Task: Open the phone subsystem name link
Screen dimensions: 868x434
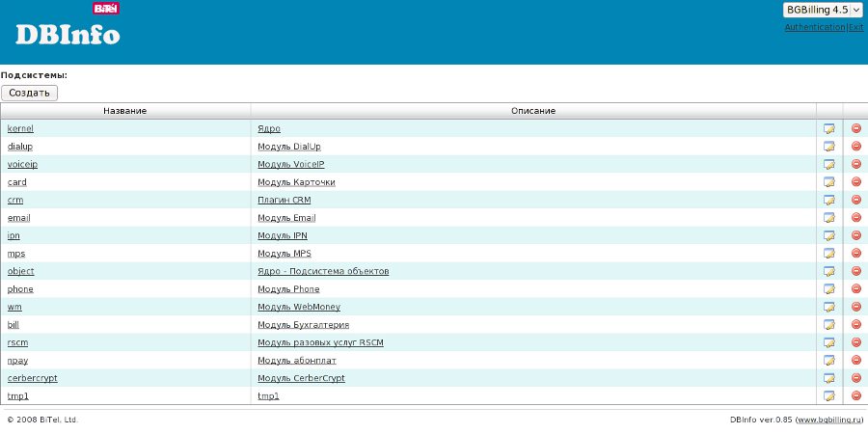Action: [20, 289]
